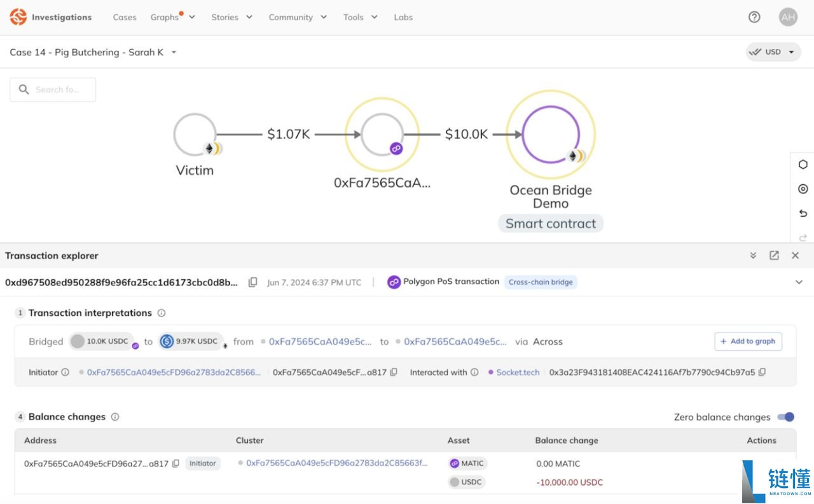Open Transaction explorer in new window
This screenshot has width=814, height=504.
(x=774, y=255)
